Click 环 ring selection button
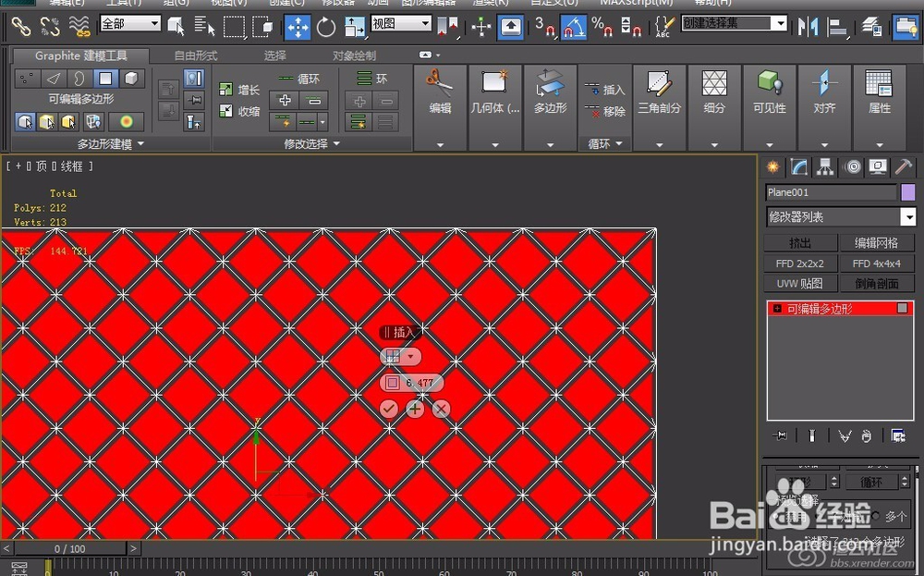This screenshot has width=924, height=576. pyautogui.click(x=371, y=79)
